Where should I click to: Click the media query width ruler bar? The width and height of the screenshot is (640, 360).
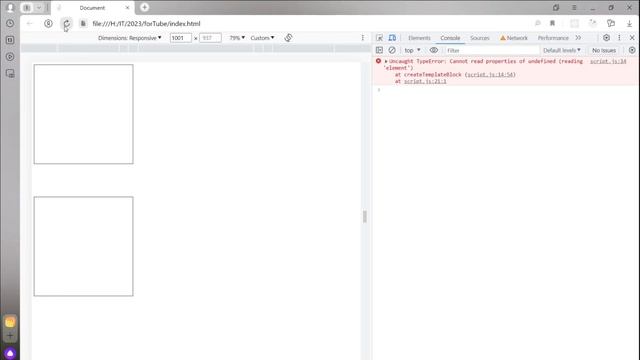196,48
